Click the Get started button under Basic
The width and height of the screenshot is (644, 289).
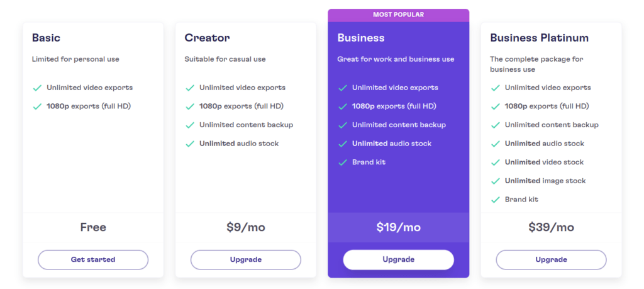coord(93,260)
